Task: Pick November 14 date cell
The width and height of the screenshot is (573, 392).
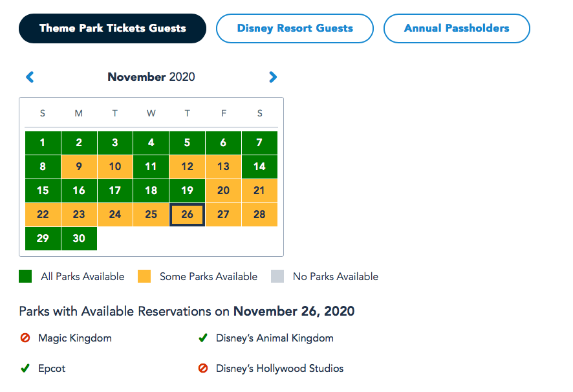Action: (259, 167)
